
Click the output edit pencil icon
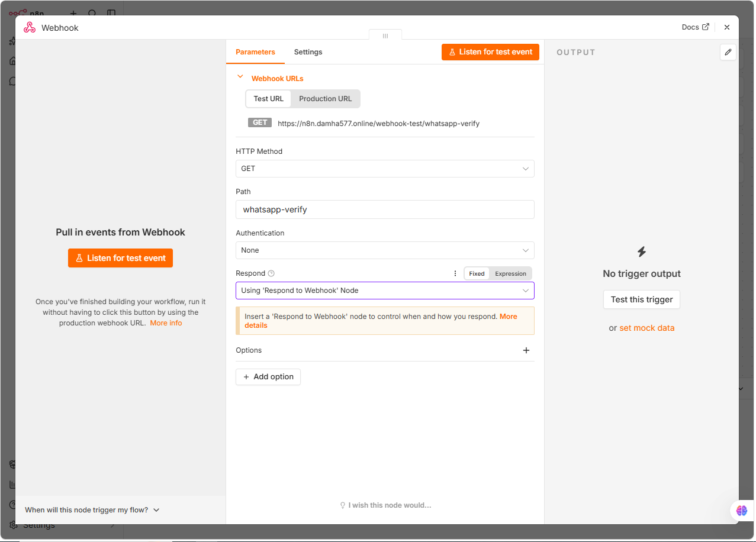click(x=728, y=52)
